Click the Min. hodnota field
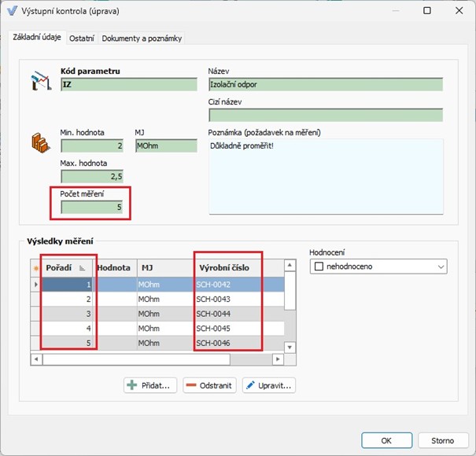476x456 pixels. [92, 145]
